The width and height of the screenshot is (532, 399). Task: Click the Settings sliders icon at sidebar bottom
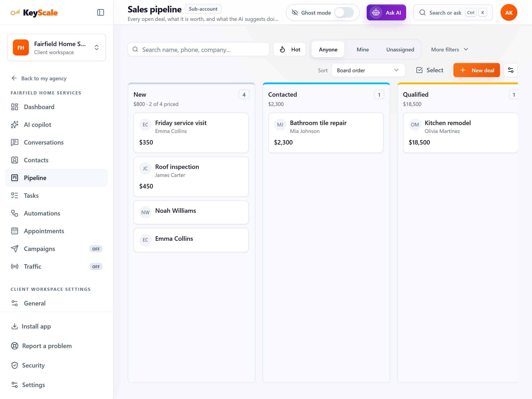(x=15, y=385)
